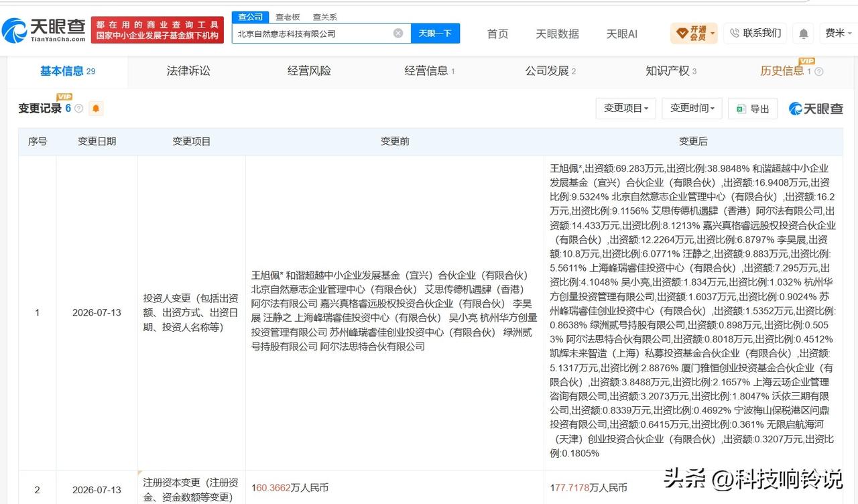Image resolution: width=858 pixels, height=504 pixels.
Task: Click the VIP diamond membership icon
Action: point(682,33)
